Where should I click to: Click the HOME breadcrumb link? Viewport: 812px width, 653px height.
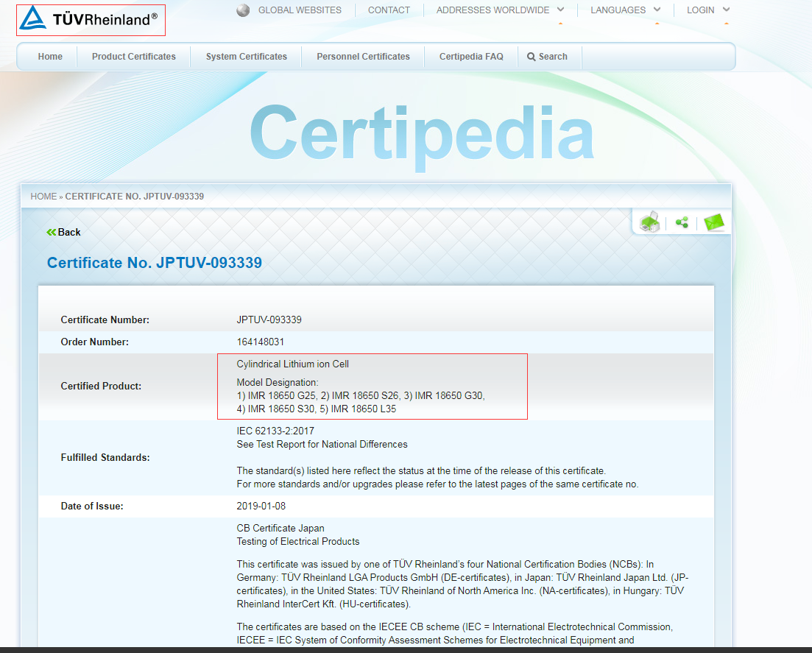[x=43, y=197]
